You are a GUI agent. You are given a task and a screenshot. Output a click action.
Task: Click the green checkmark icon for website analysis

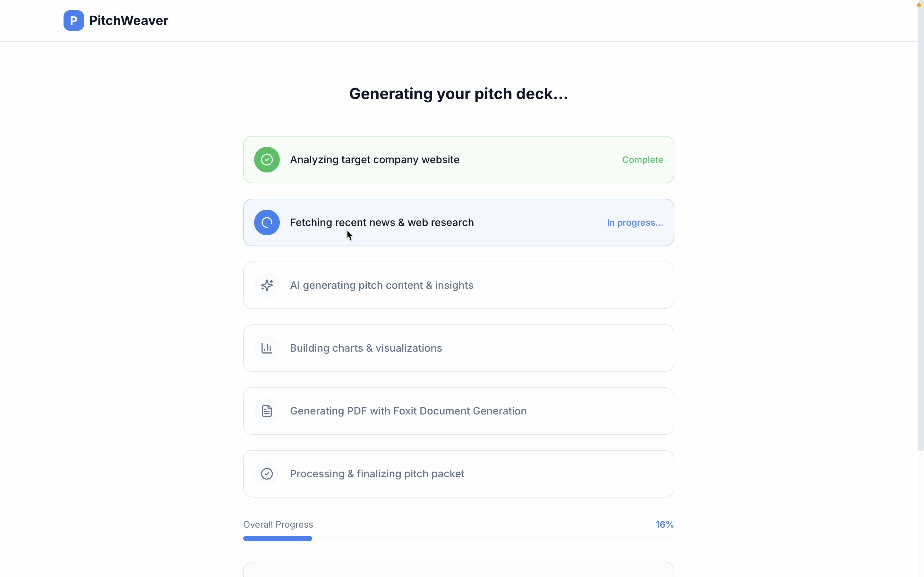pos(267,160)
